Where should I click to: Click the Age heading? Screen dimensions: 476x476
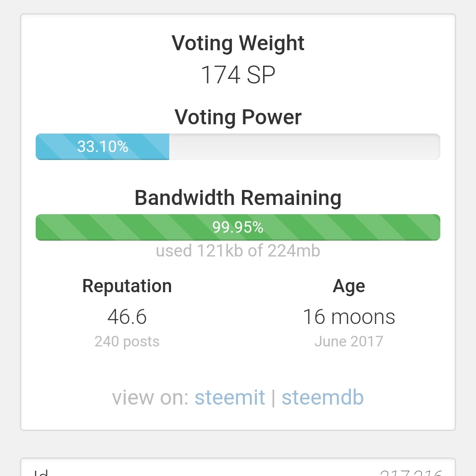pyautogui.click(x=349, y=286)
